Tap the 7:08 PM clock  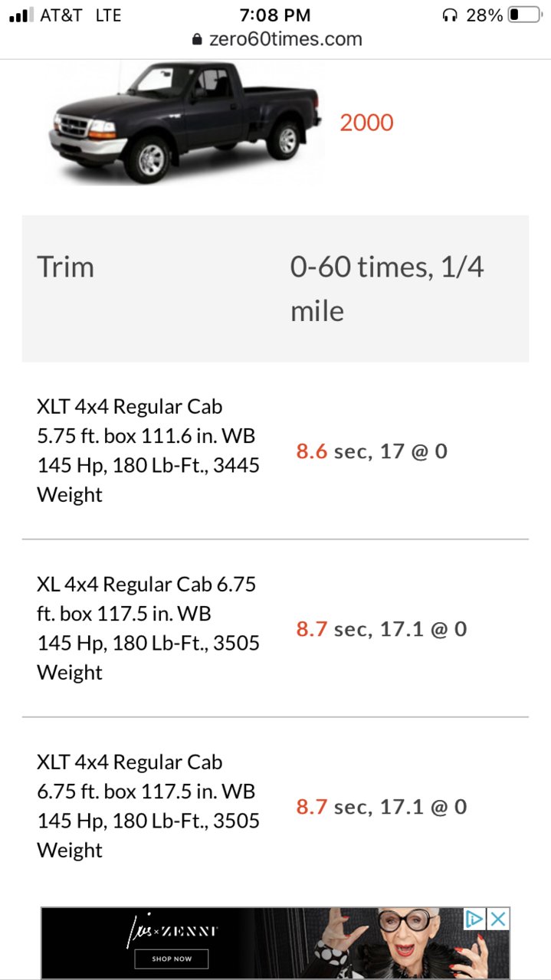[x=275, y=15]
